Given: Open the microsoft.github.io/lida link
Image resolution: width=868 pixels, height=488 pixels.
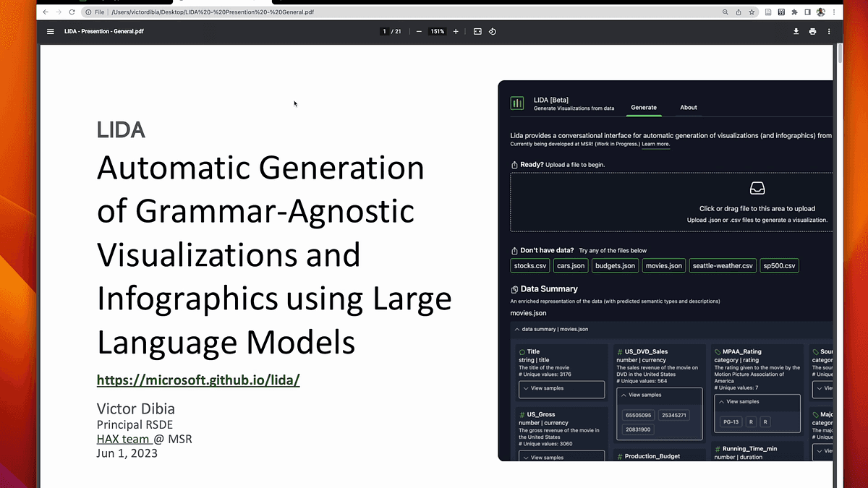Looking at the screenshot, I should (x=198, y=380).
